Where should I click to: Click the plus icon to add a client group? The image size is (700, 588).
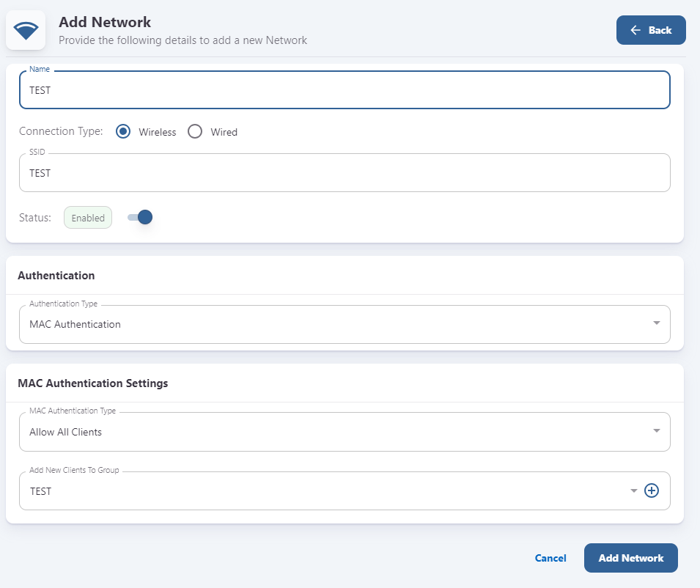coord(652,490)
